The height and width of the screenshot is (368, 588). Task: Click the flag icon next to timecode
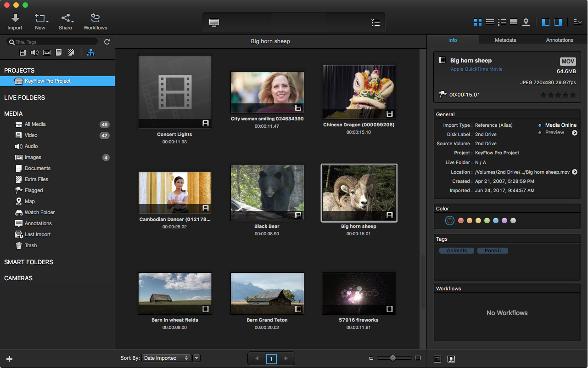(x=442, y=95)
